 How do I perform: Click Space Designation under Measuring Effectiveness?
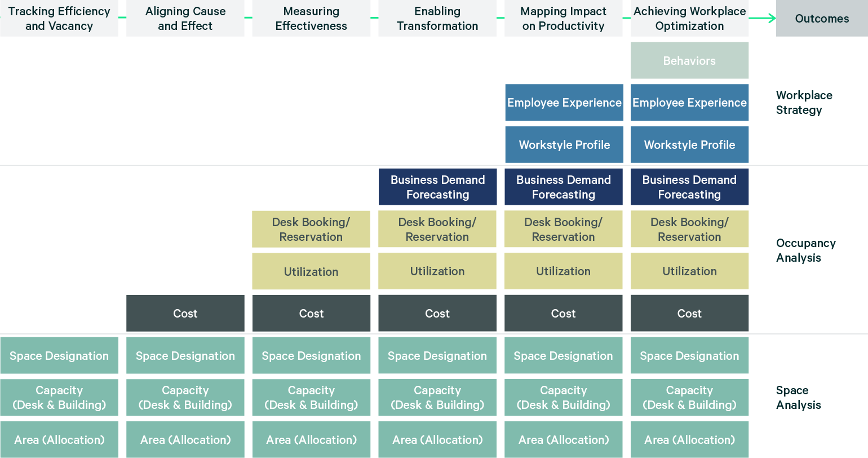pos(311,355)
